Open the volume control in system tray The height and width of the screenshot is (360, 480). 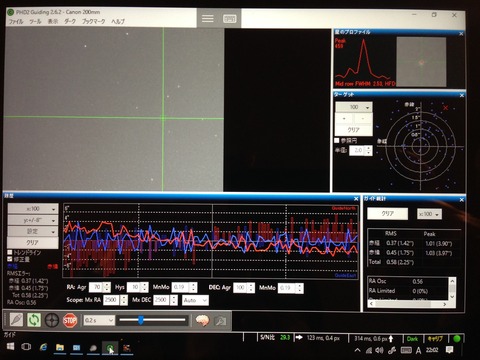point(380,350)
